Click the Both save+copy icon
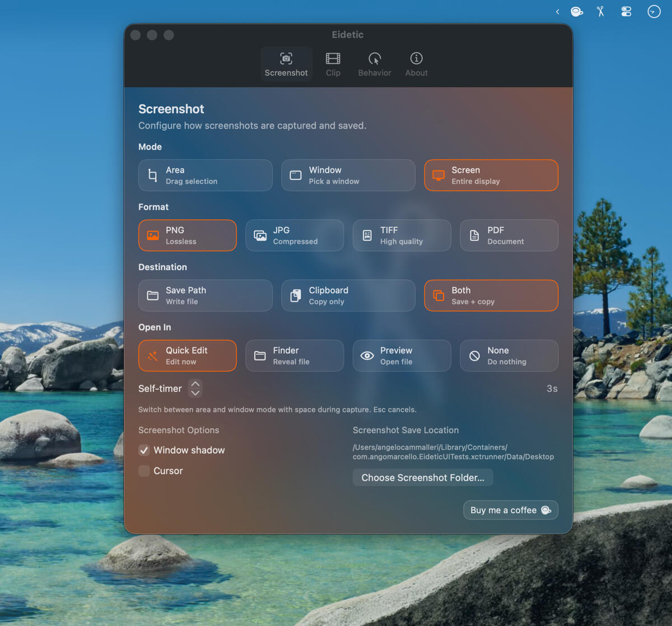This screenshot has width=672, height=626. 438,295
